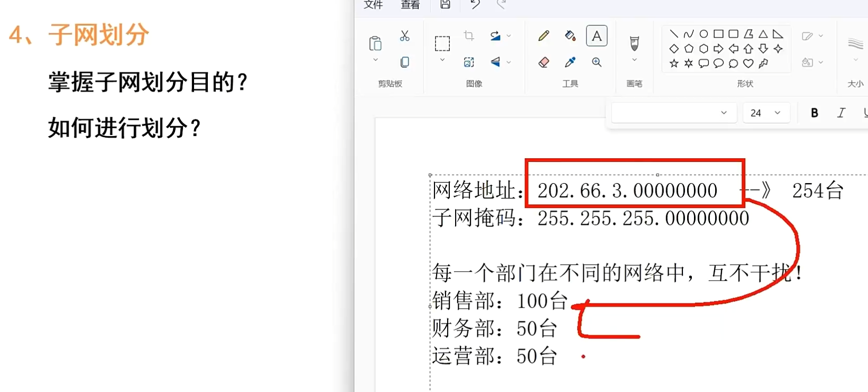Choose the rectangular Selection tool
Screen dimensions: 868x392
pyautogui.click(x=442, y=43)
